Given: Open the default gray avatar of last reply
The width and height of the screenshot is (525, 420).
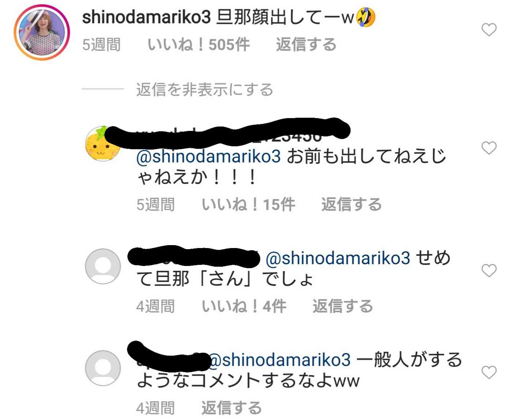Looking at the screenshot, I should [103, 368].
